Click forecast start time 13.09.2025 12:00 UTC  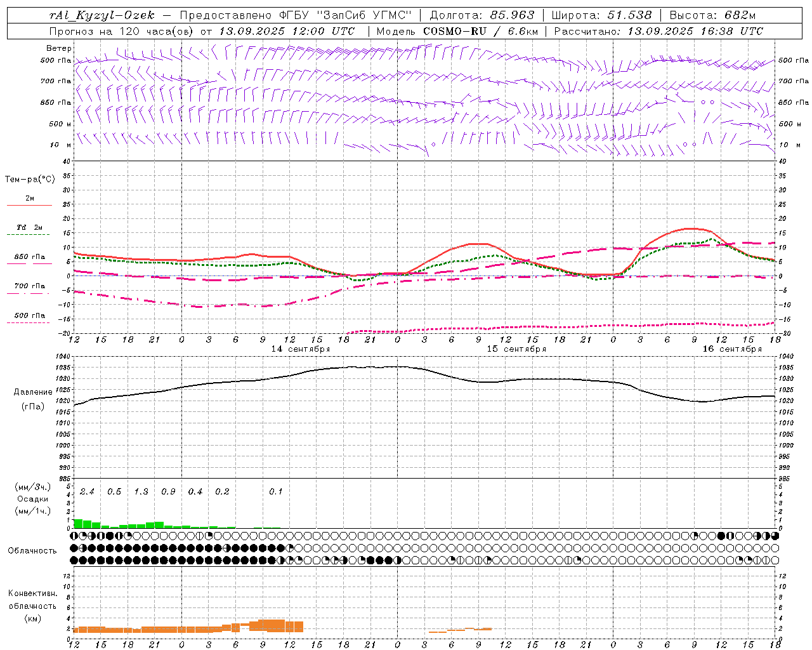[287, 31]
